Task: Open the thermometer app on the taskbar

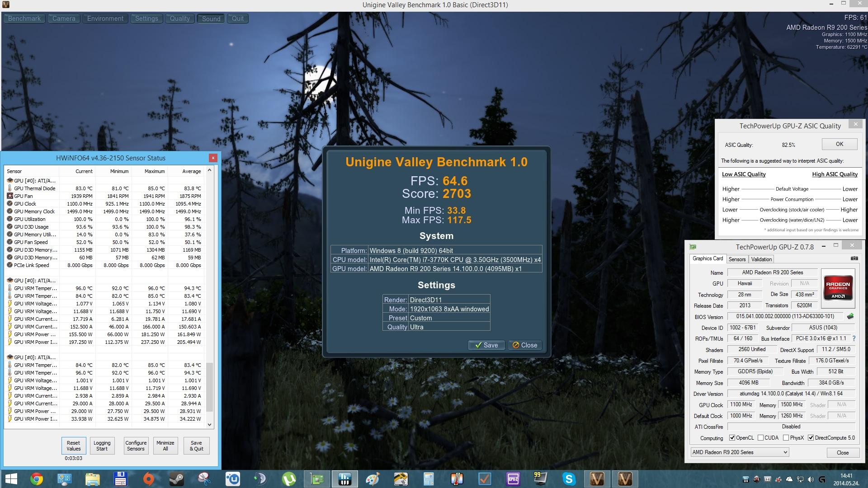Action: (457, 479)
